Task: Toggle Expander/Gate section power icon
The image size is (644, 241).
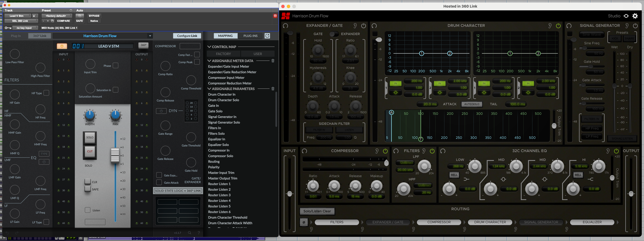Action: click(x=363, y=26)
